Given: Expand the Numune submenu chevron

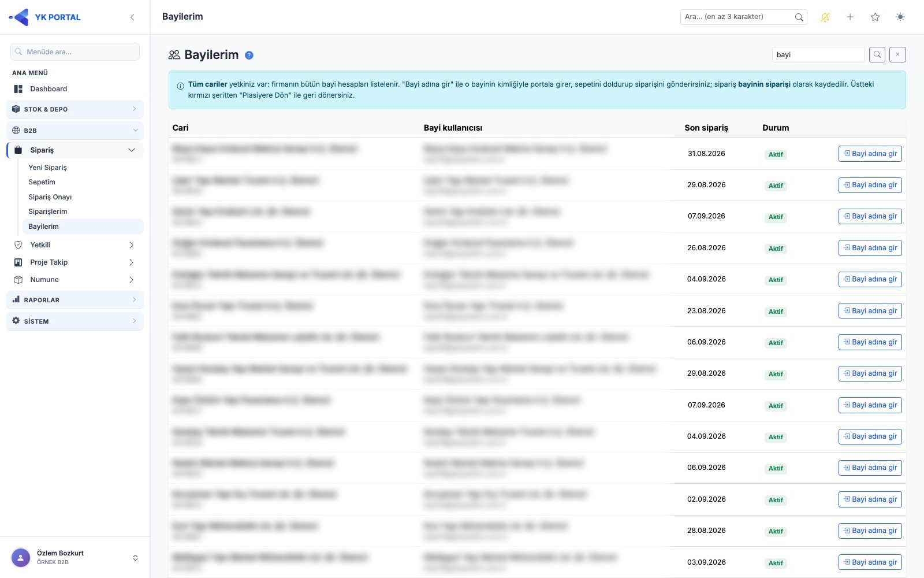Looking at the screenshot, I should tap(132, 280).
